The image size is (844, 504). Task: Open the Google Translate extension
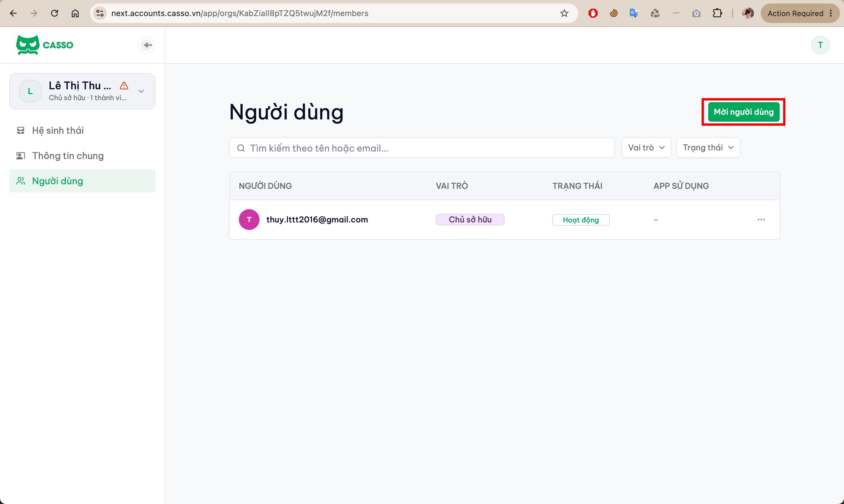coord(634,13)
